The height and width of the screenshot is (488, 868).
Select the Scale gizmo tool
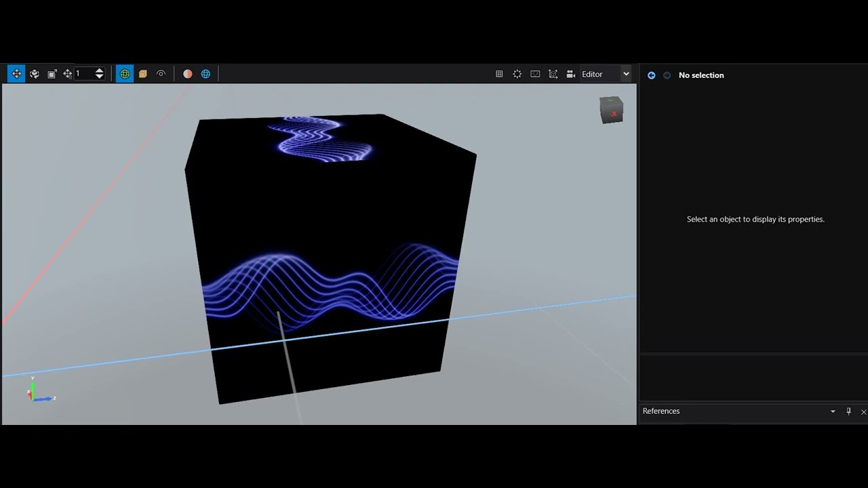52,74
